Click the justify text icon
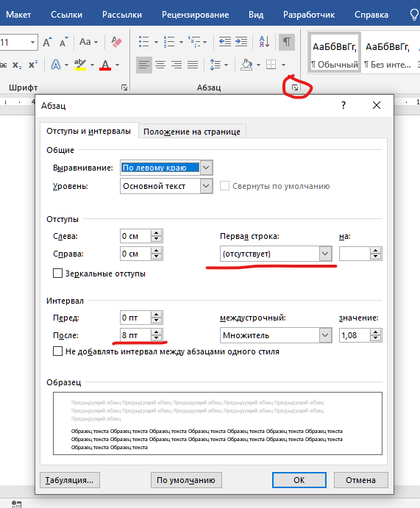The height and width of the screenshot is (508, 420). coord(193,65)
